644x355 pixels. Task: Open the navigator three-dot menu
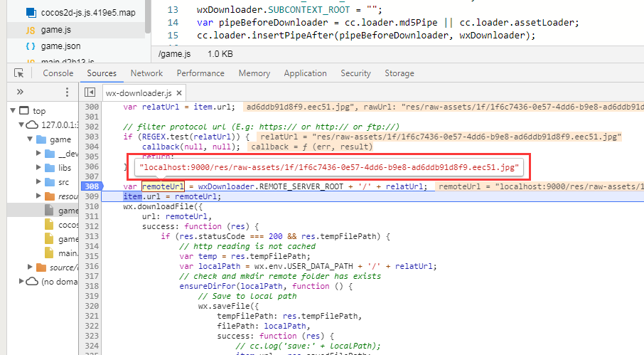click(x=67, y=92)
